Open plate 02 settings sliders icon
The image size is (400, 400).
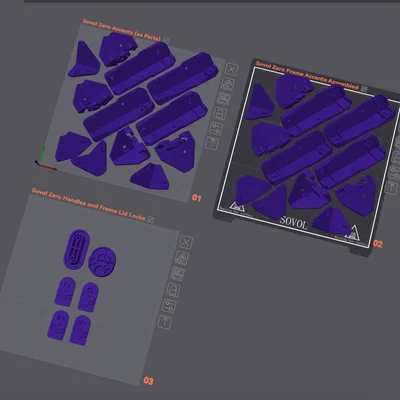[394, 173]
